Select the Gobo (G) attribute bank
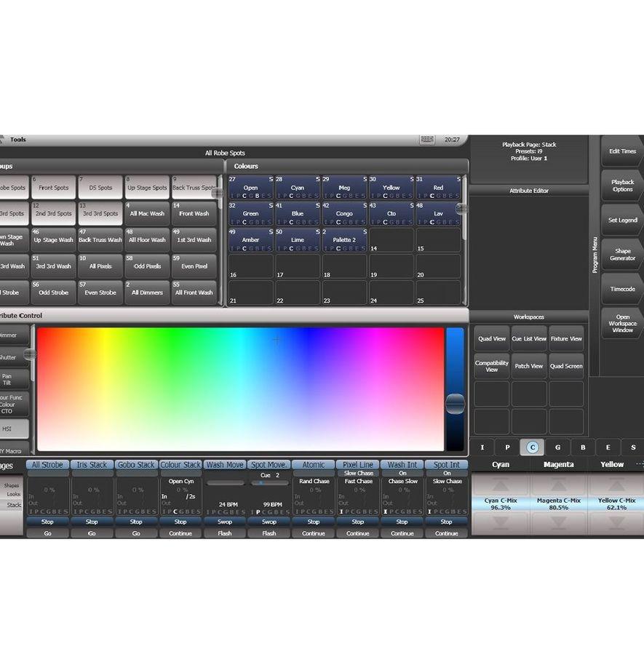The width and height of the screenshot is (644, 657). (x=557, y=447)
